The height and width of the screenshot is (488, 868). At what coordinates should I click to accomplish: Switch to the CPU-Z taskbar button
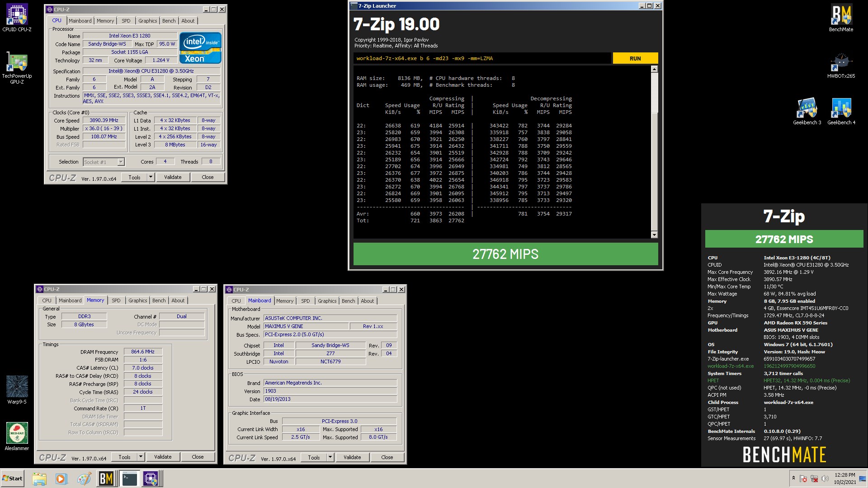coord(151,479)
